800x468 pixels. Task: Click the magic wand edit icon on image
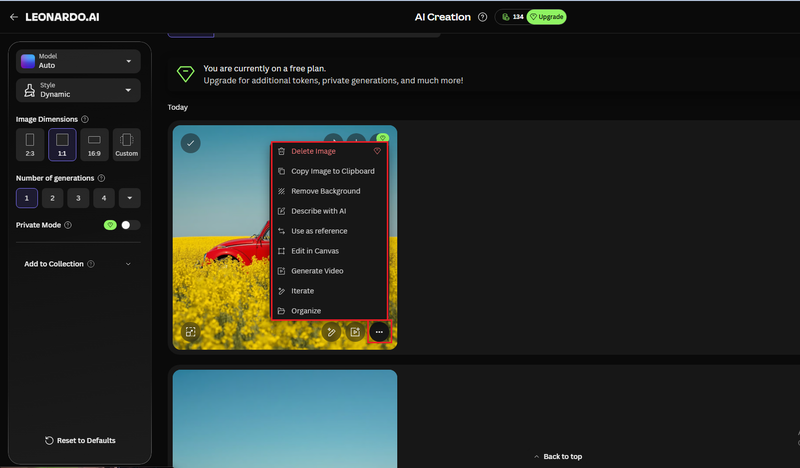(331, 332)
